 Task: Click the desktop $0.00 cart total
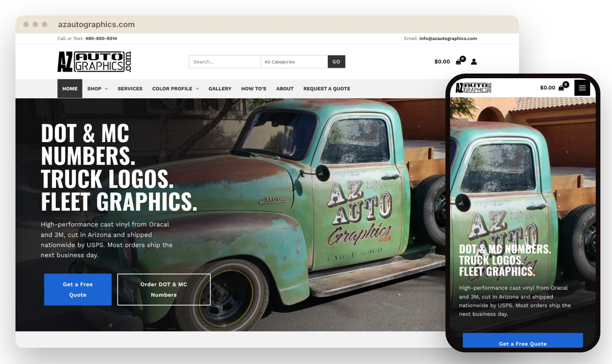point(442,62)
